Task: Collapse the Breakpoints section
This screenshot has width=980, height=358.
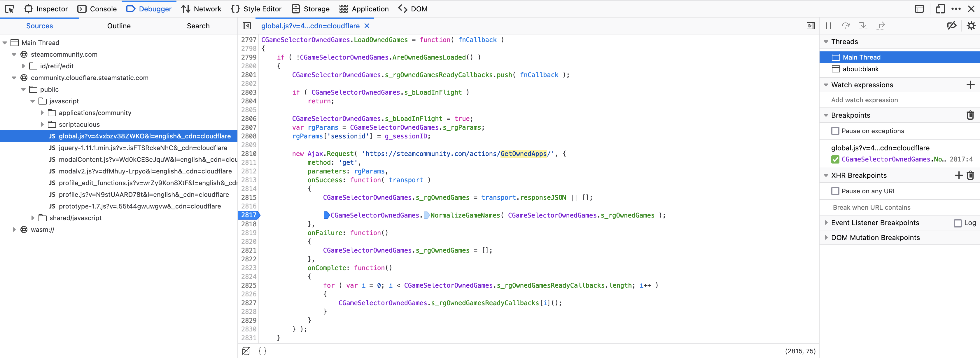Action: point(826,115)
